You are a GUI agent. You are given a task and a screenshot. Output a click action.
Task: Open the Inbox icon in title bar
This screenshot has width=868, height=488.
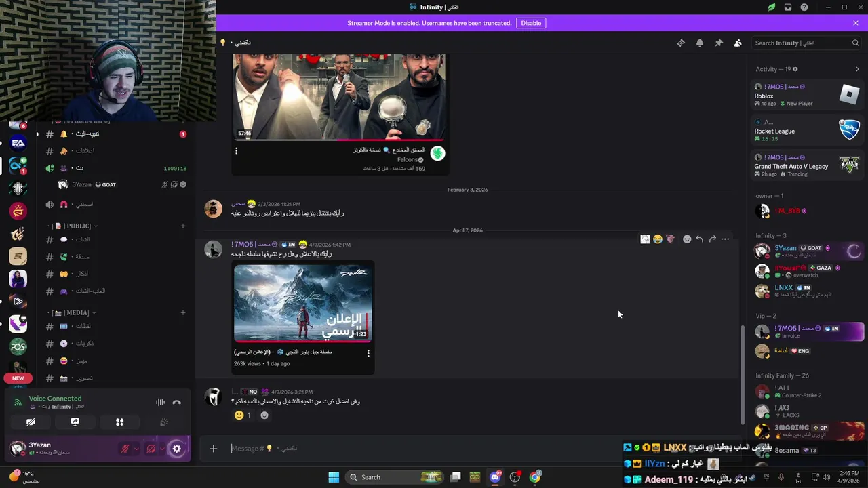click(788, 7)
